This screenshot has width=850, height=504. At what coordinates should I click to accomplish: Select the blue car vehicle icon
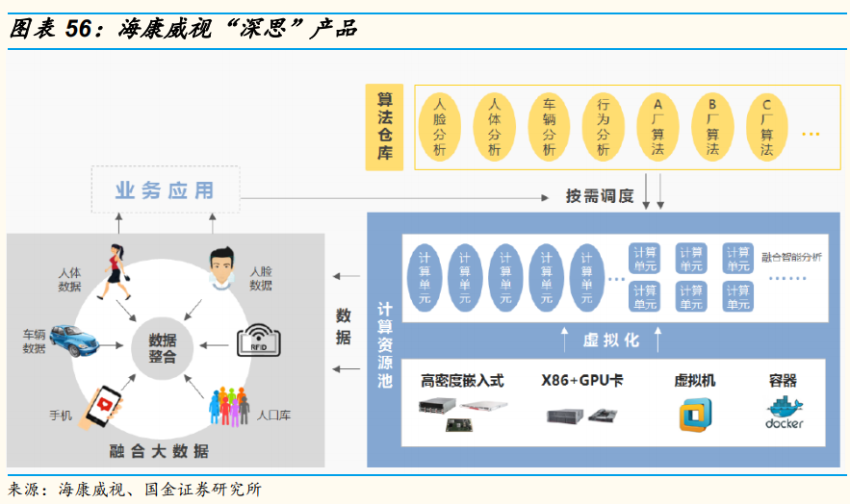[74, 340]
